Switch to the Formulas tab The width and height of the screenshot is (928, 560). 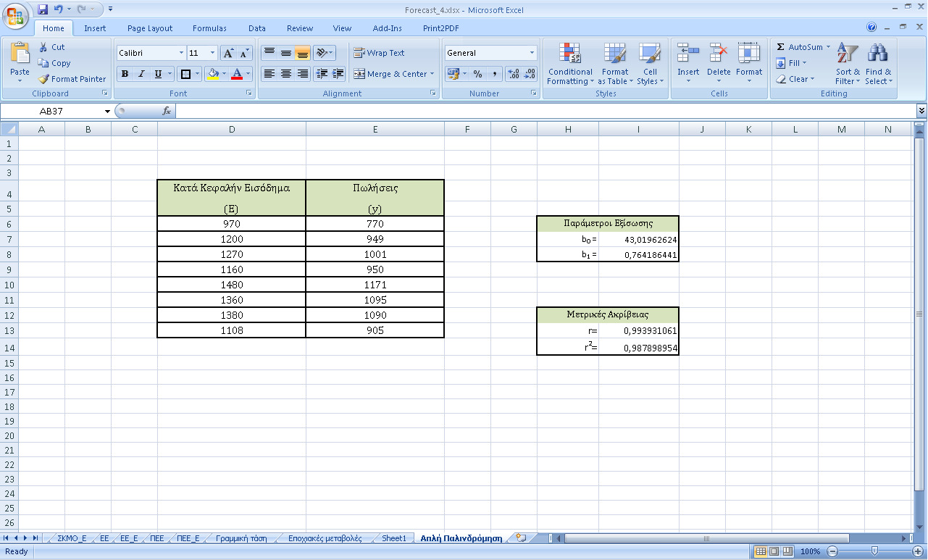(x=209, y=28)
